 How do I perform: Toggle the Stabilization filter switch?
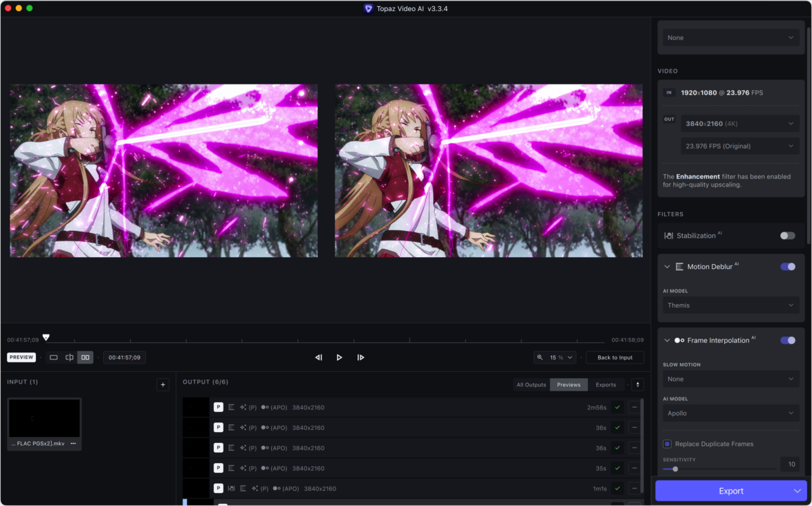pyautogui.click(x=788, y=236)
